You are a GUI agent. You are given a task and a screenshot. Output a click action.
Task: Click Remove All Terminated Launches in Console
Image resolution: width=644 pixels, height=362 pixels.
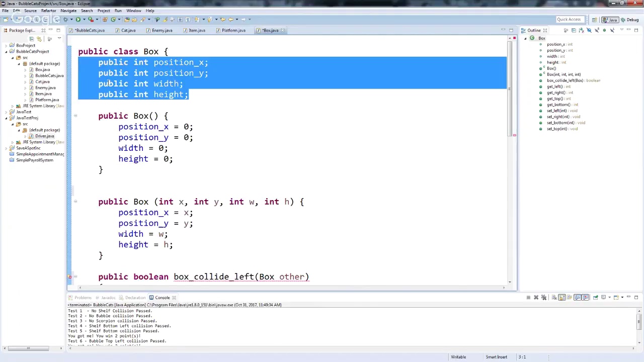coord(544,297)
